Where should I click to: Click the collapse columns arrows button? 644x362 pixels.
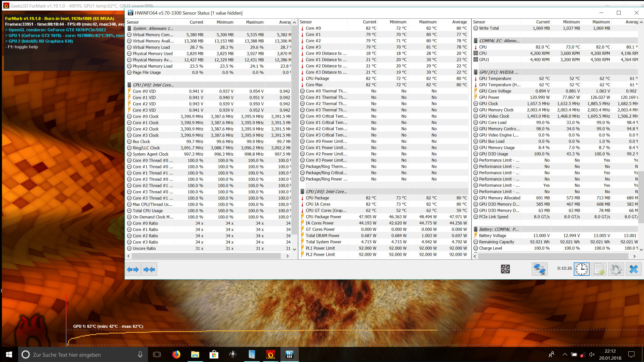[149, 269]
